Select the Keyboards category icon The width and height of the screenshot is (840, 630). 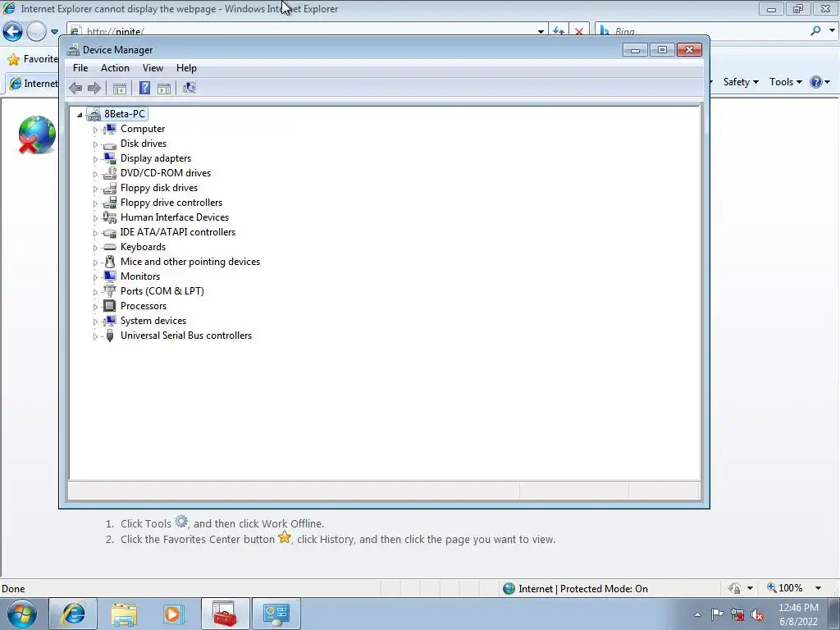tap(109, 247)
